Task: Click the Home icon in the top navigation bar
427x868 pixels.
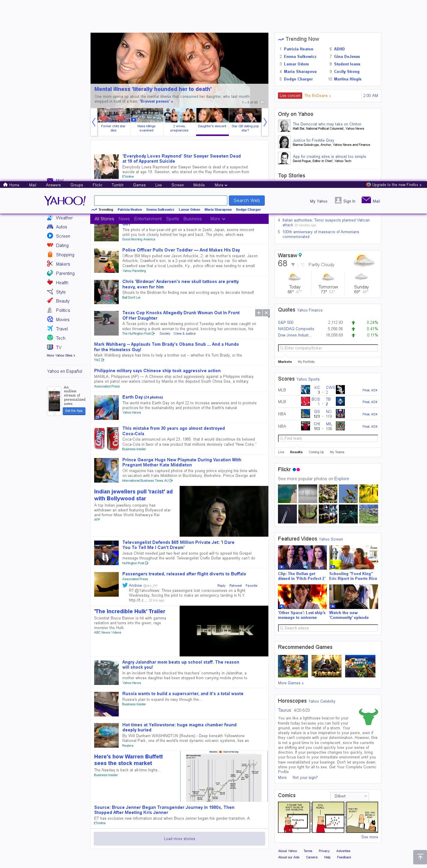Action: (5, 185)
